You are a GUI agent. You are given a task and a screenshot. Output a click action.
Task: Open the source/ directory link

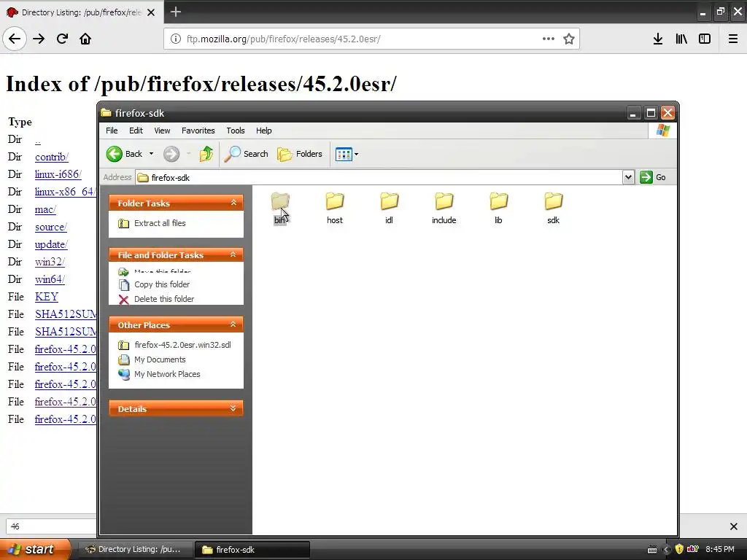(50, 227)
